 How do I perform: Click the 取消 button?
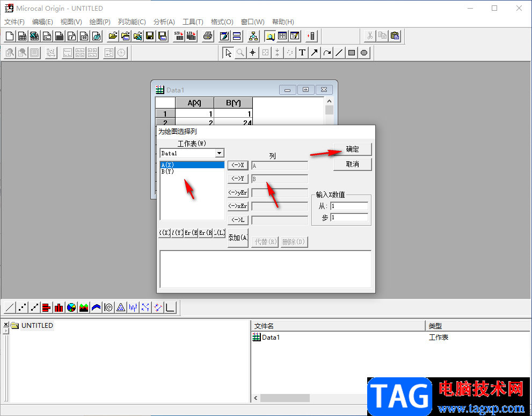pos(353,164)
